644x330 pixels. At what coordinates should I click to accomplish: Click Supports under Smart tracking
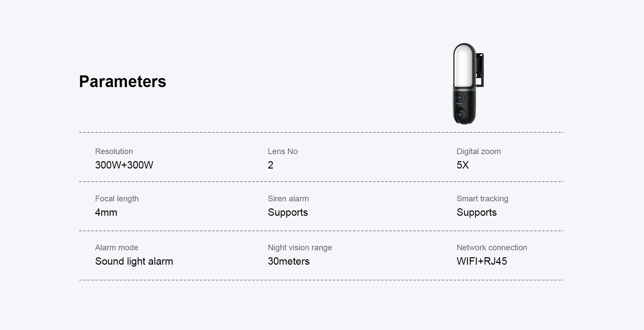477,212
